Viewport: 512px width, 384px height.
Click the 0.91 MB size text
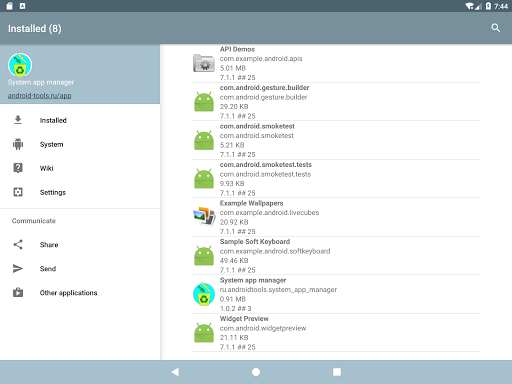tap(233, 299)
